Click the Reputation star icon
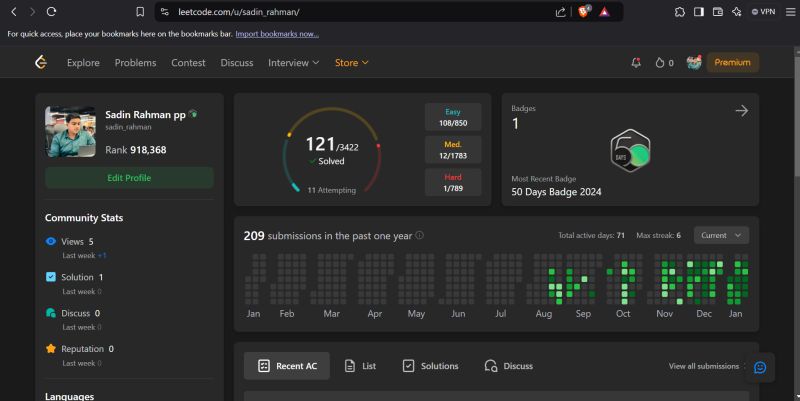 (51, 348)
